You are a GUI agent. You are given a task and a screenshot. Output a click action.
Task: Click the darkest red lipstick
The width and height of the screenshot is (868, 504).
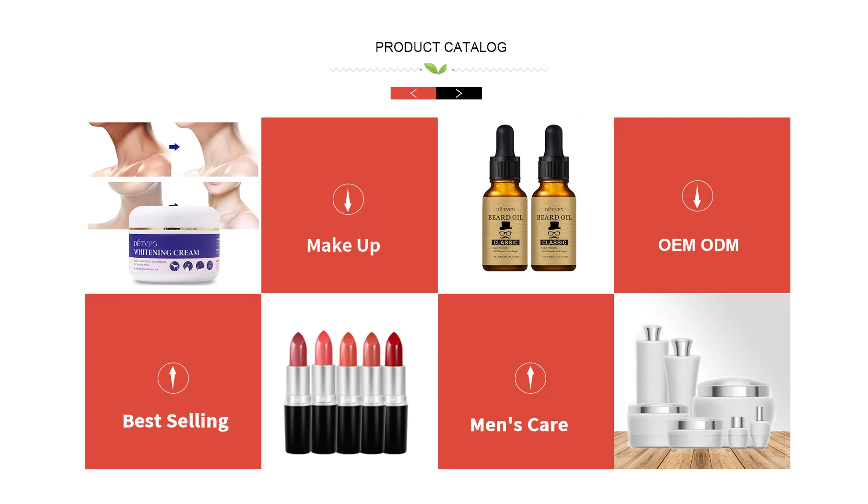395,392
